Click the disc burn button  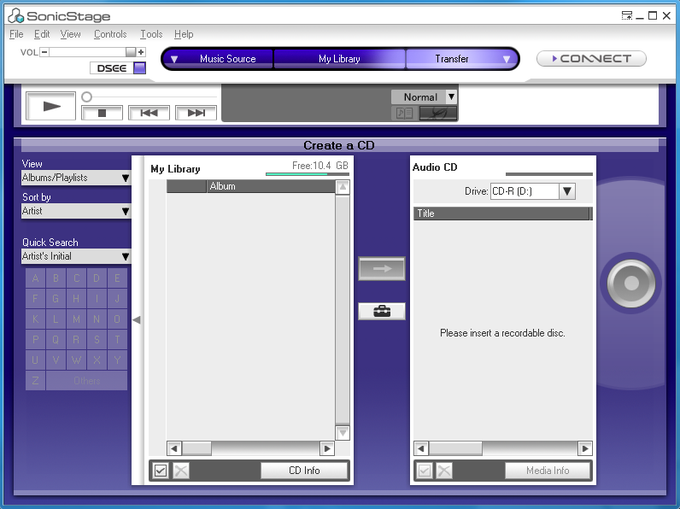click(x=631, y=283)
